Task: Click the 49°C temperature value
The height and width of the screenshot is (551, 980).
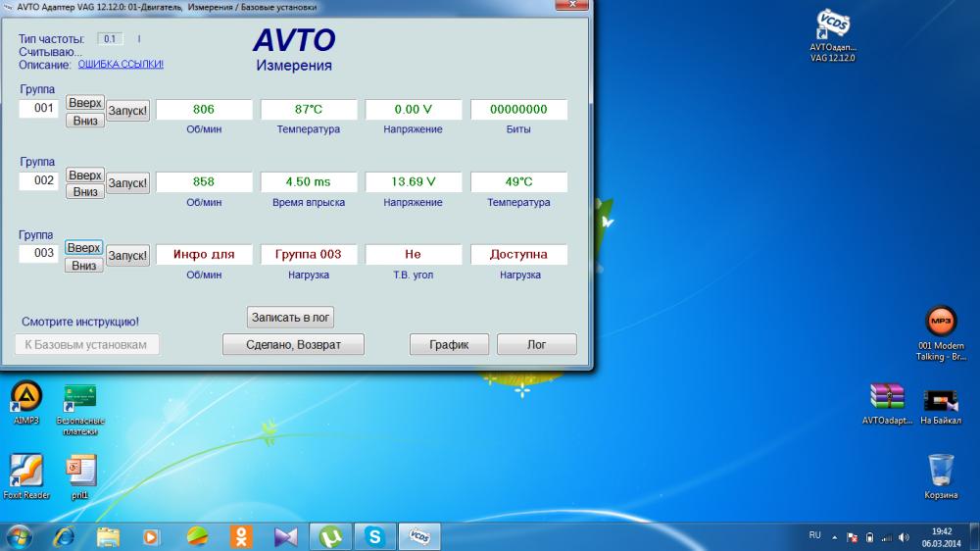Action: pos(518,182)
